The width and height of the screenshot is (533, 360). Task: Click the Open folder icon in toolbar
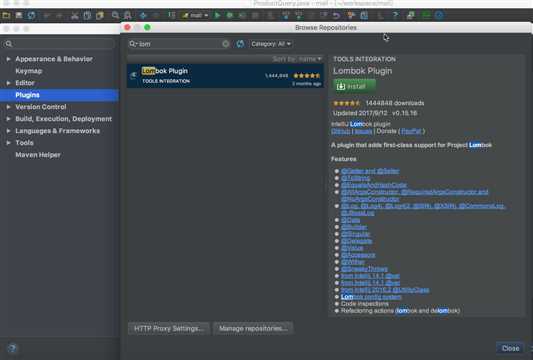[x=6, y=15]
